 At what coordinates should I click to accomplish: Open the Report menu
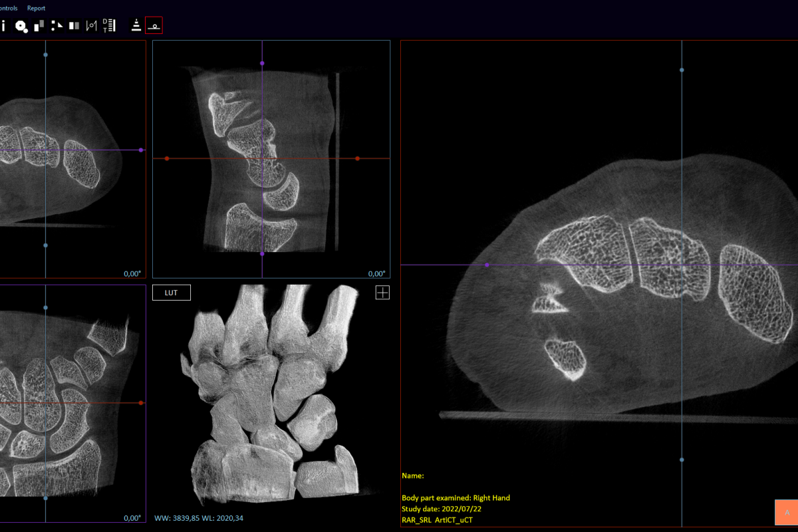(x=36, y=8)
